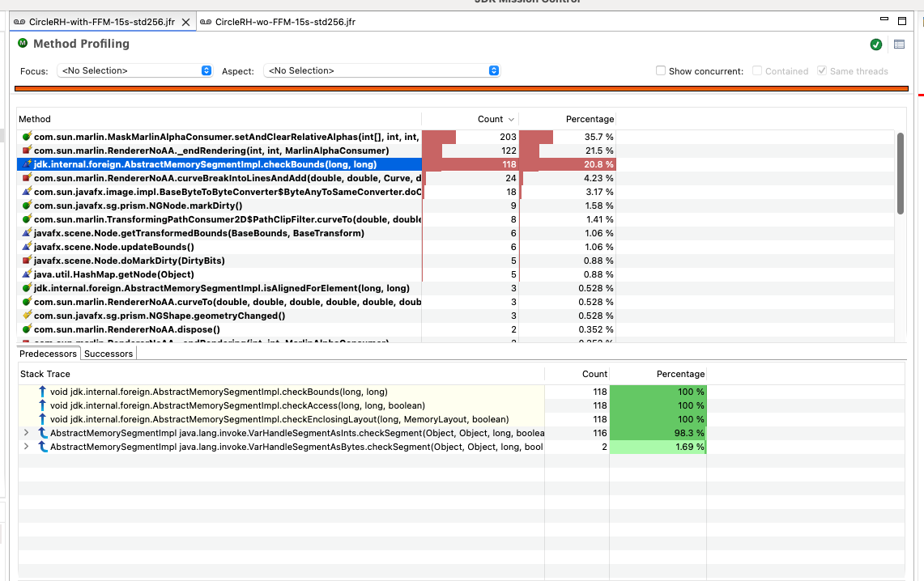The width and height of the screenshot is (924, 581).
Task: Open the Aspect dropdown
Action: [381, 71]
